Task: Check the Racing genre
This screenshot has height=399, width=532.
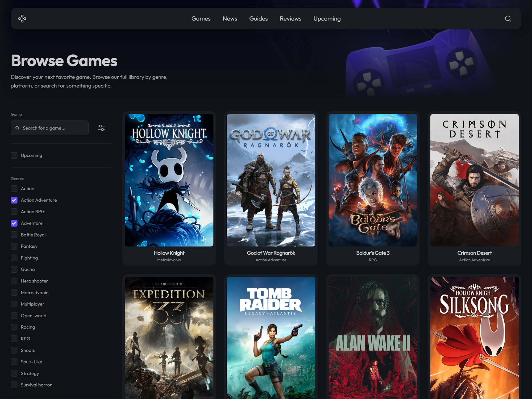Action: [x=14, y=327]
